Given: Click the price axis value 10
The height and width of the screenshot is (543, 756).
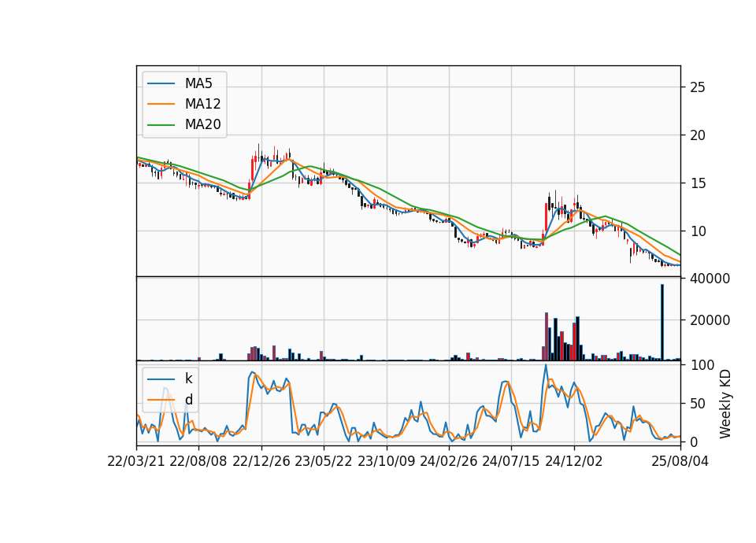Looking at the screenshot, I should (x=698, y=231).
